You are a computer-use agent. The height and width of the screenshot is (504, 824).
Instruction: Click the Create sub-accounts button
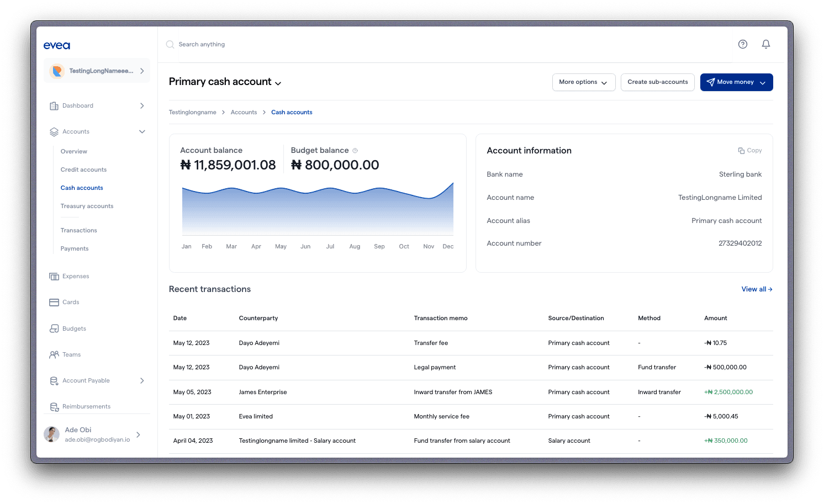tap(657, 82)
